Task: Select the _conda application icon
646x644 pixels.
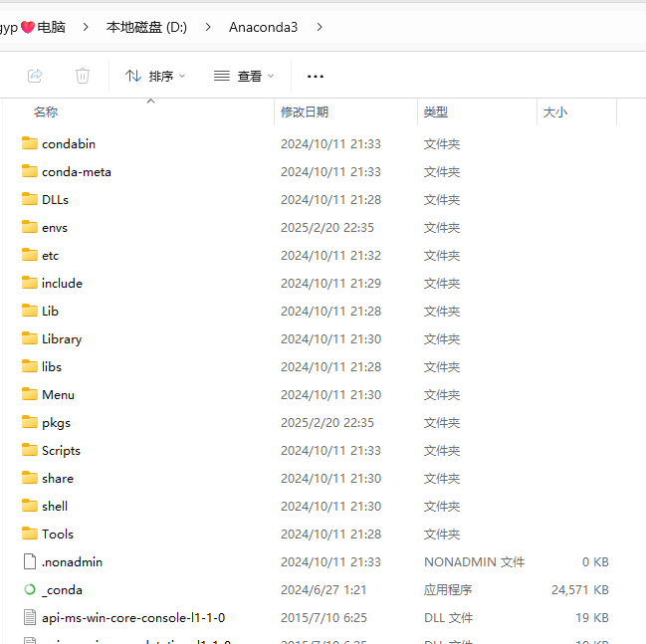Action: 30,589
